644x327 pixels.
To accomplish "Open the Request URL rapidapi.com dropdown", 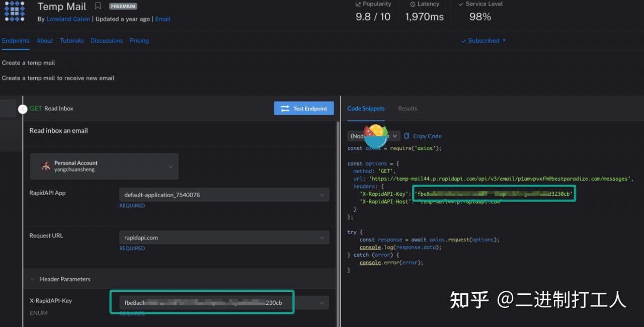I will 224,237.
